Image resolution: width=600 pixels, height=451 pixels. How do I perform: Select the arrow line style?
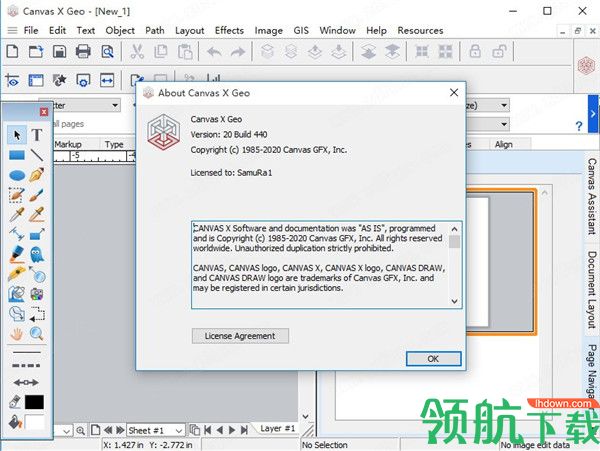pos(26,382)
